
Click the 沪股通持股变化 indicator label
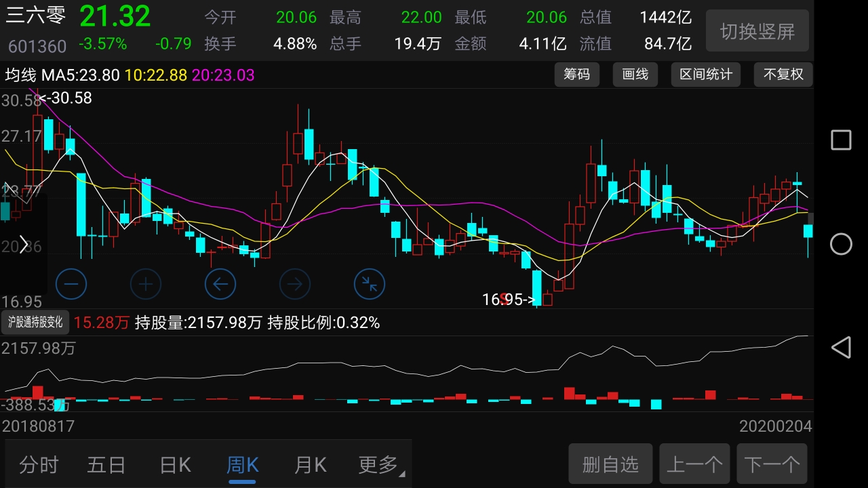coord(35,322)
